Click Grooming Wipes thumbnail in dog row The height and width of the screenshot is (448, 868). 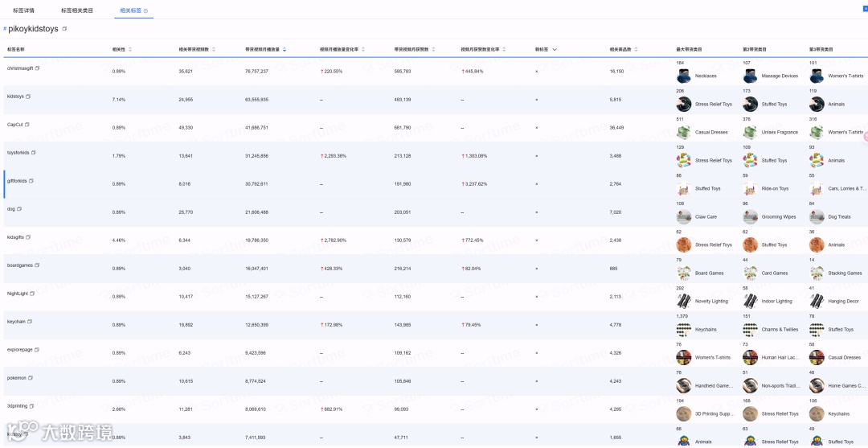(x=750, y=216)
